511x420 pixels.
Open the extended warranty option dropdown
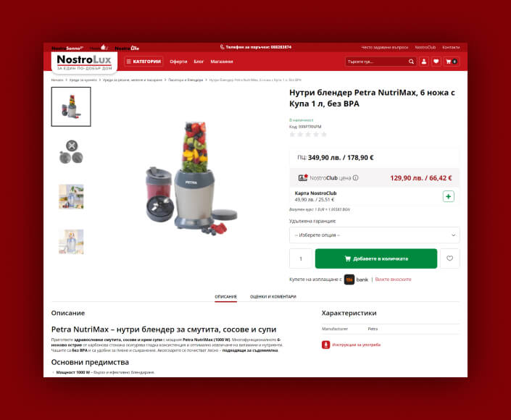tap(375, 235)
